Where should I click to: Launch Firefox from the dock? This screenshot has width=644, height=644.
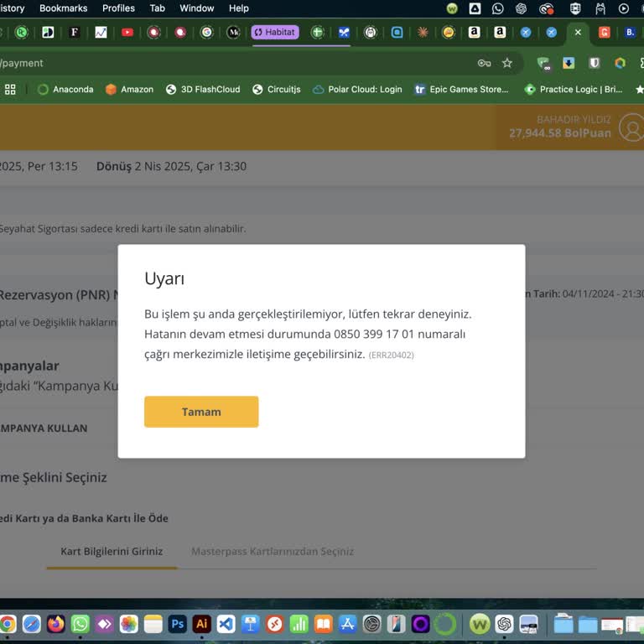56,624
